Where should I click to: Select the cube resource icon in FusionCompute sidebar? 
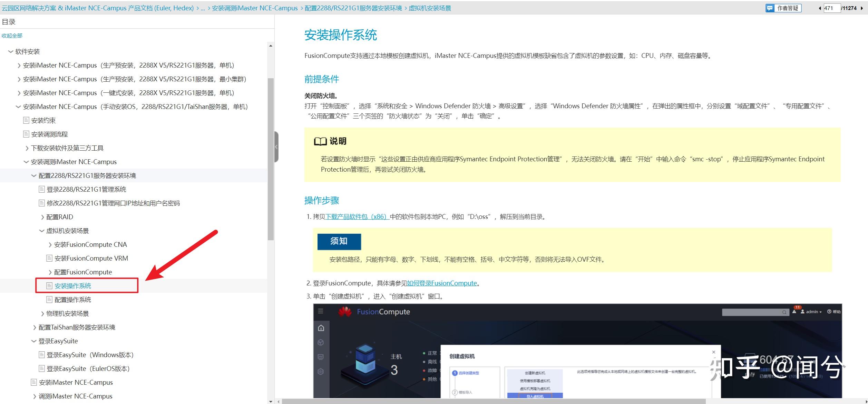point(321,342)
